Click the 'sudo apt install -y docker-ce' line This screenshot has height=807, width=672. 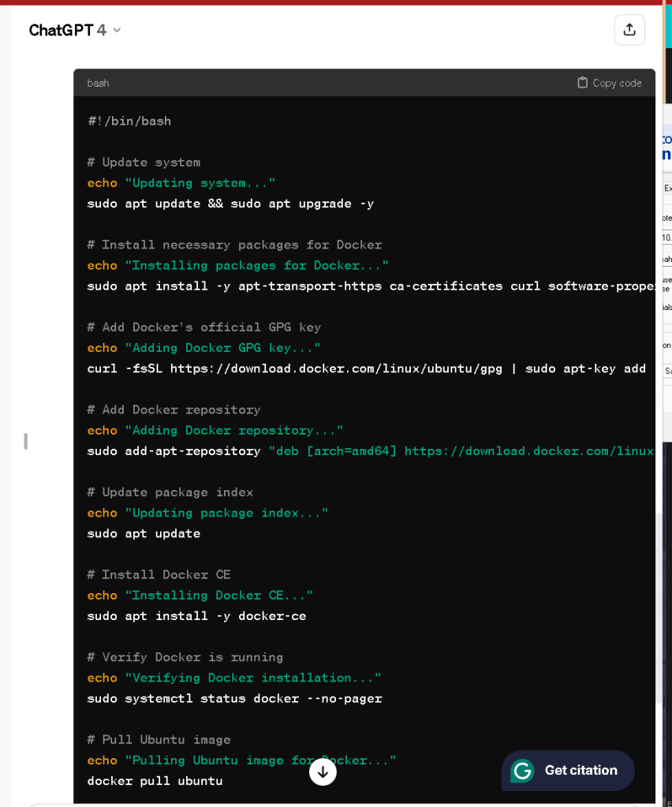point(196,616)
